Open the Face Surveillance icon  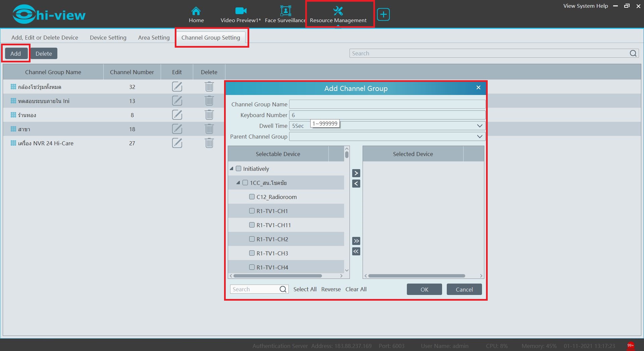click(285, 11)
